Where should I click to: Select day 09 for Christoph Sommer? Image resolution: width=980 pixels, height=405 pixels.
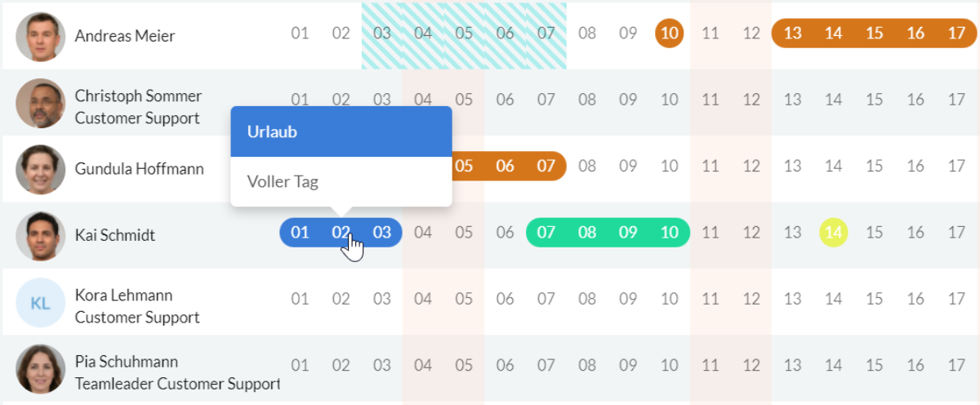coord(628,100)
